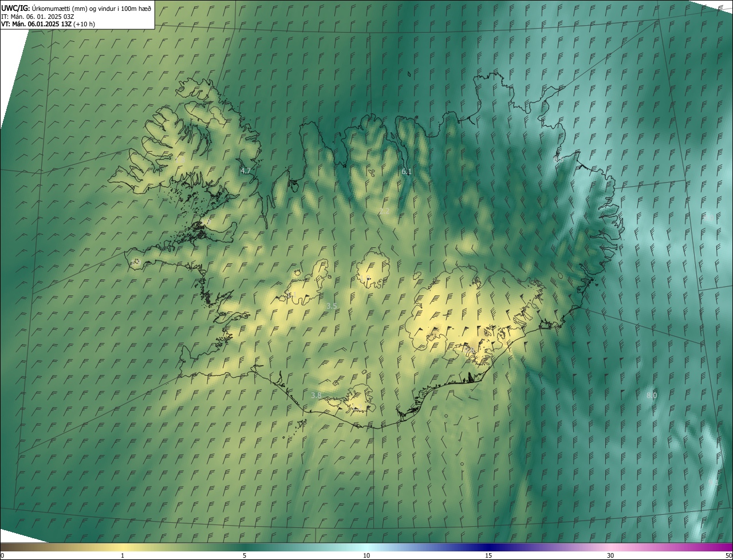This screenshot has width=733, height=560.
Task: Click the colorbar tick label 10
Action: 366,556
